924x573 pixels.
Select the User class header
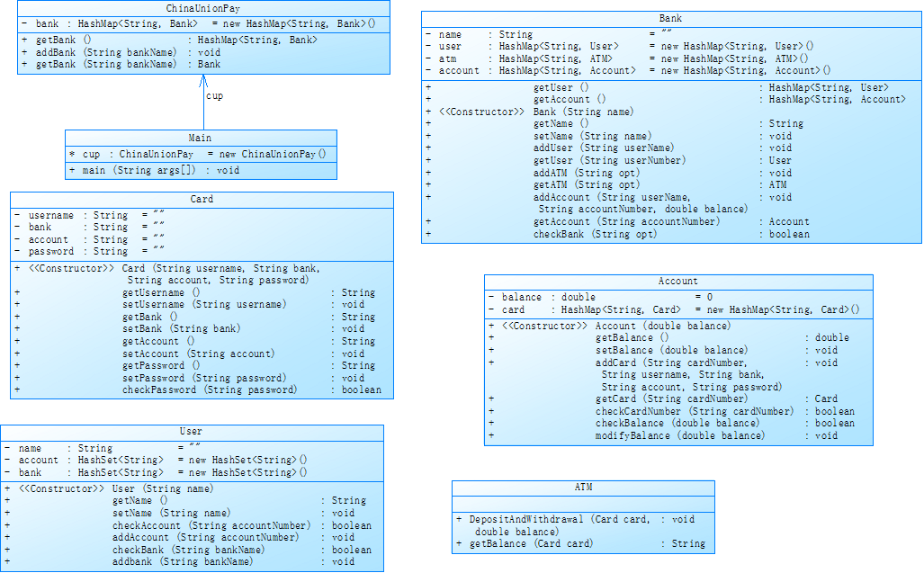click(191, 431)
